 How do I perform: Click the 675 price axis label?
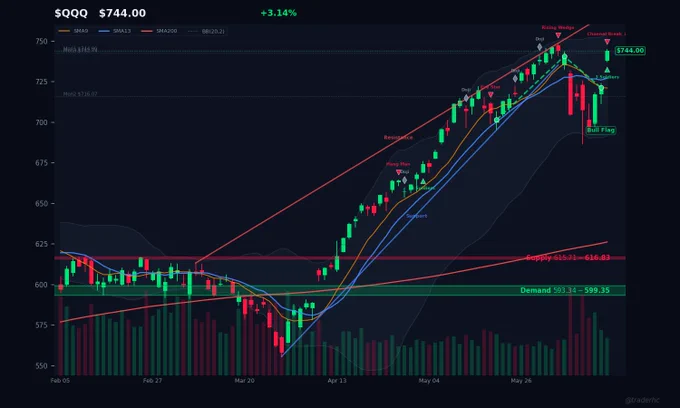(42, 163)
